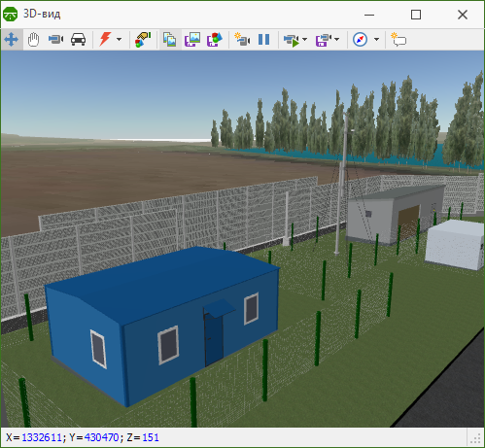Enable car driving mode
Viewport: 485px width, 448px height.
click(x=78, y=40)
